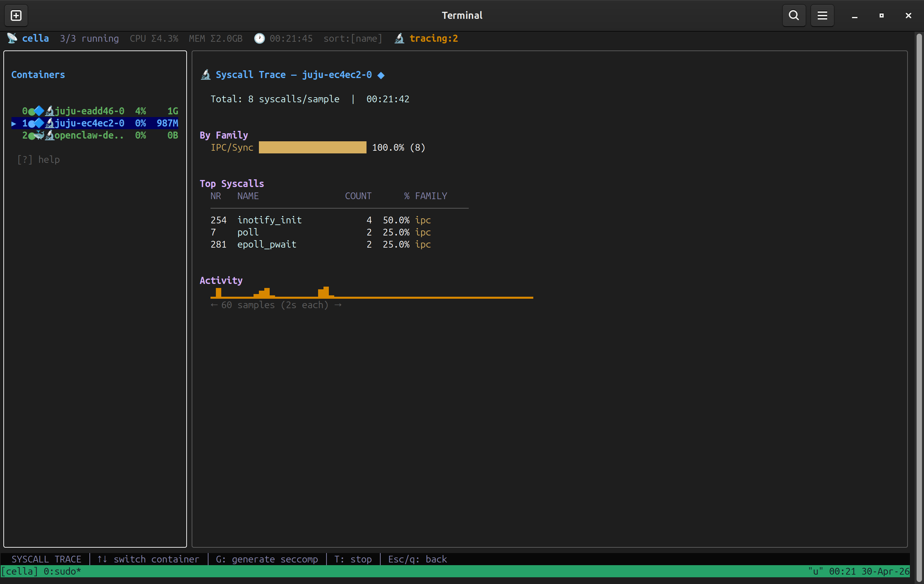The width and height of the screenshot is (924, 584).
Task: Click the CPU Σ4.3% readout
Action: pyautogui.click(x=154, y=38)
